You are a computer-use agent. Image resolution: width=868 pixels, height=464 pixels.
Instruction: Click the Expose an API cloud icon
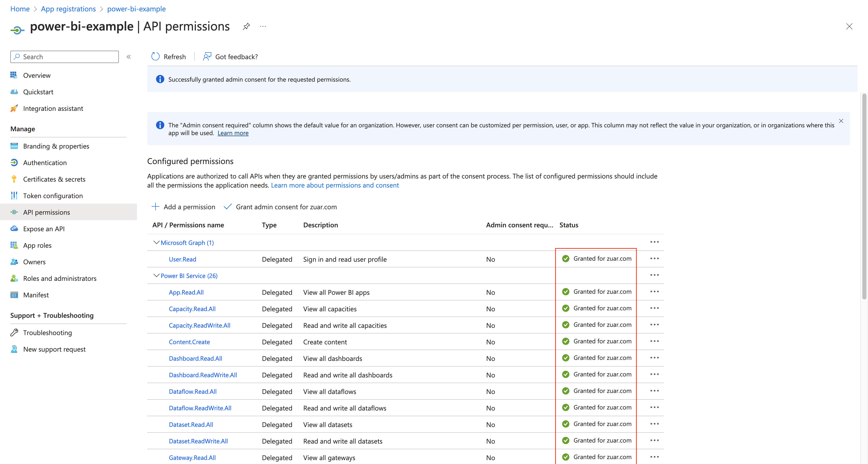[14, 228]
